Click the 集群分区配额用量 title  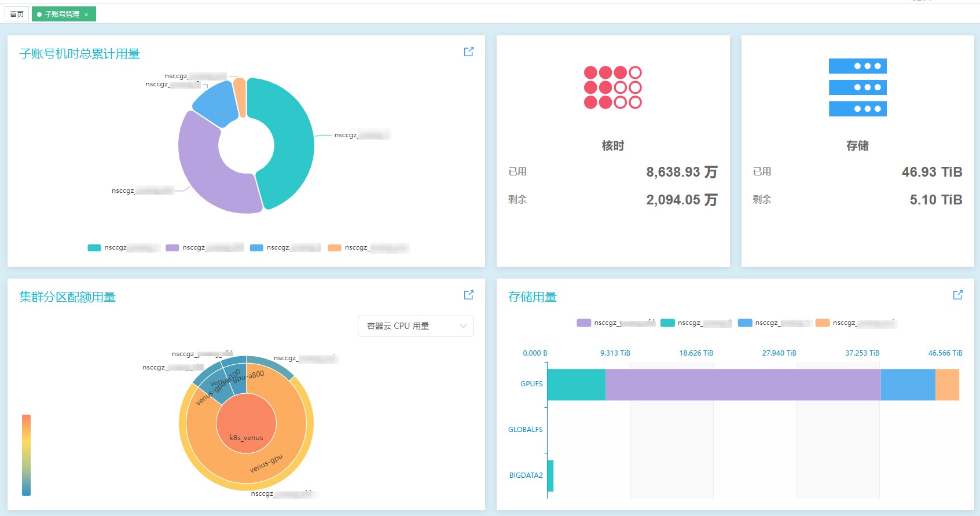point(67,297)
